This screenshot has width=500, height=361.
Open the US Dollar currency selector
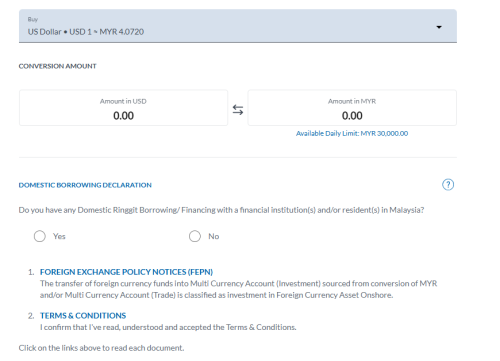coord(238,26)
